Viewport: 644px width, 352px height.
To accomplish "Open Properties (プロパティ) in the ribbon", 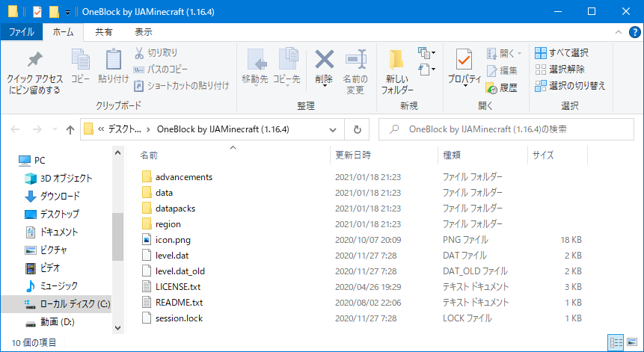I will pos(464,67).
